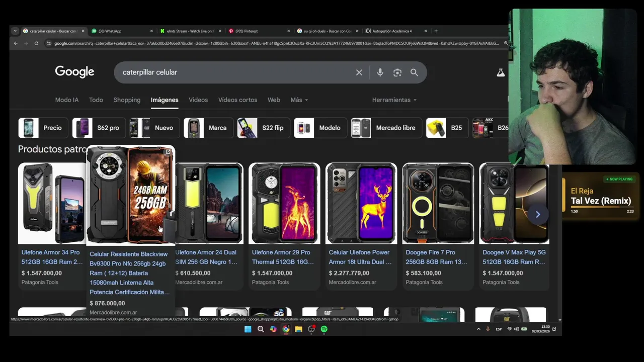Select the Todo search filter
This screenshot has height=362, width=644.
96,100
